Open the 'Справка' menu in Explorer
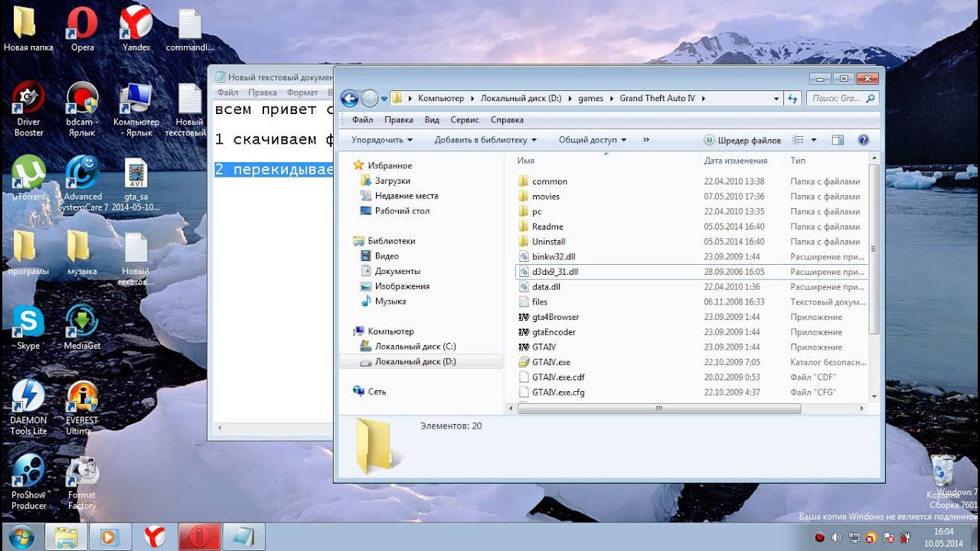 507,119
